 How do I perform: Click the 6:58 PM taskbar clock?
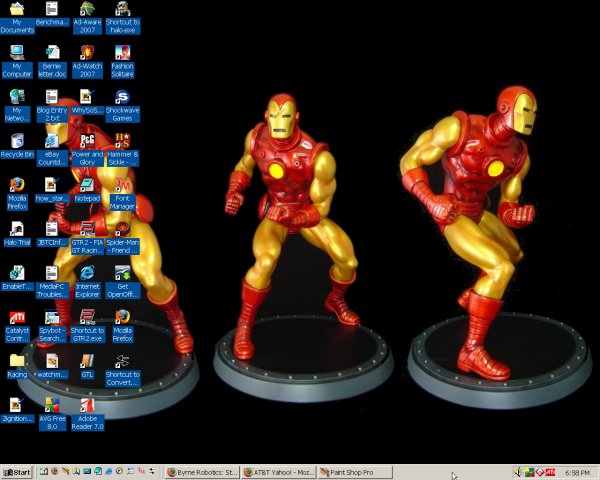coord(577,473)
